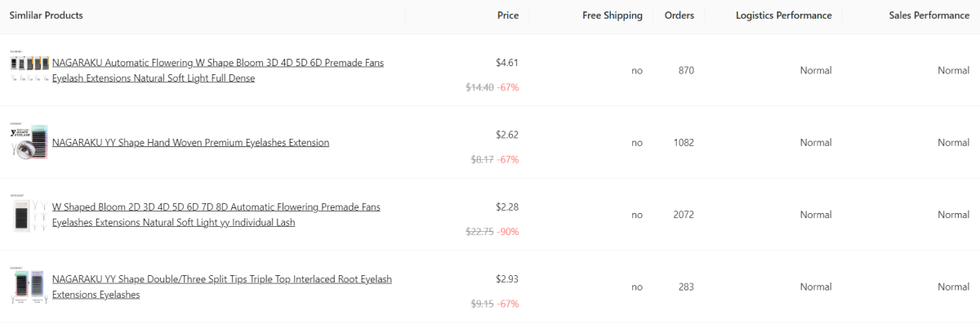Open NAGARAKU Automatic Flowering W Shape product thumbnail
This screenshot has width=980, height=329.
pos(29,70)
